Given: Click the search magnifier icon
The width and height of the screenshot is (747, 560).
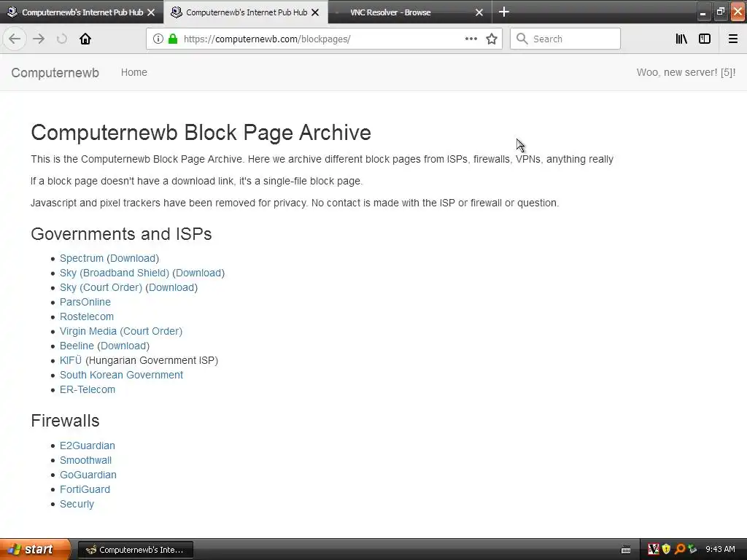Looking at the screenshot, I should pos(522,39).
